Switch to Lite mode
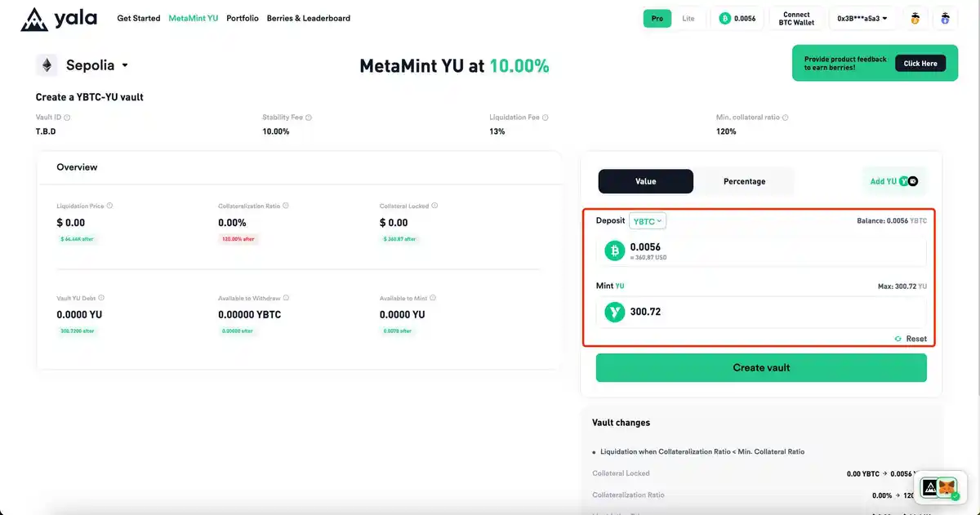 [x=688, y=19]
